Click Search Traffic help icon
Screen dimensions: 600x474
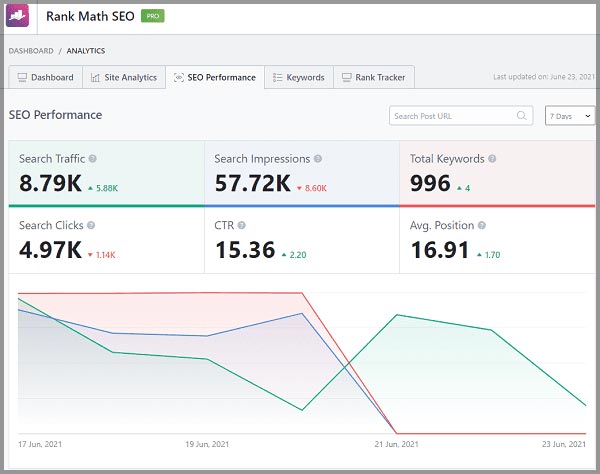[93, 158]
